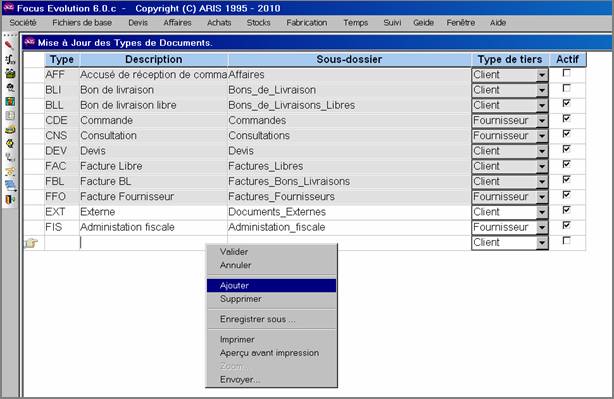Click the yellow-green tray icon in left toolbar
The width and height of the screenshot is (614, 399).
10,130
